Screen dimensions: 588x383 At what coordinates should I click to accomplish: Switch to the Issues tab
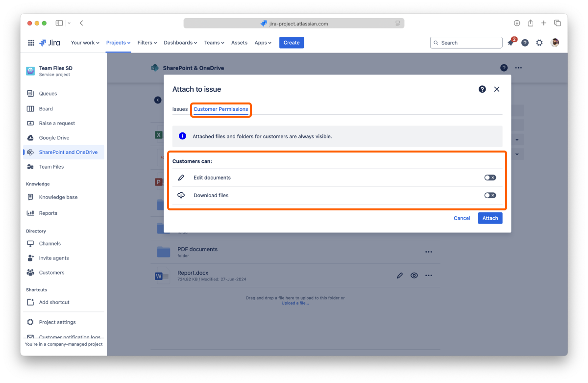pyautogui.click(x=180, y=109)
